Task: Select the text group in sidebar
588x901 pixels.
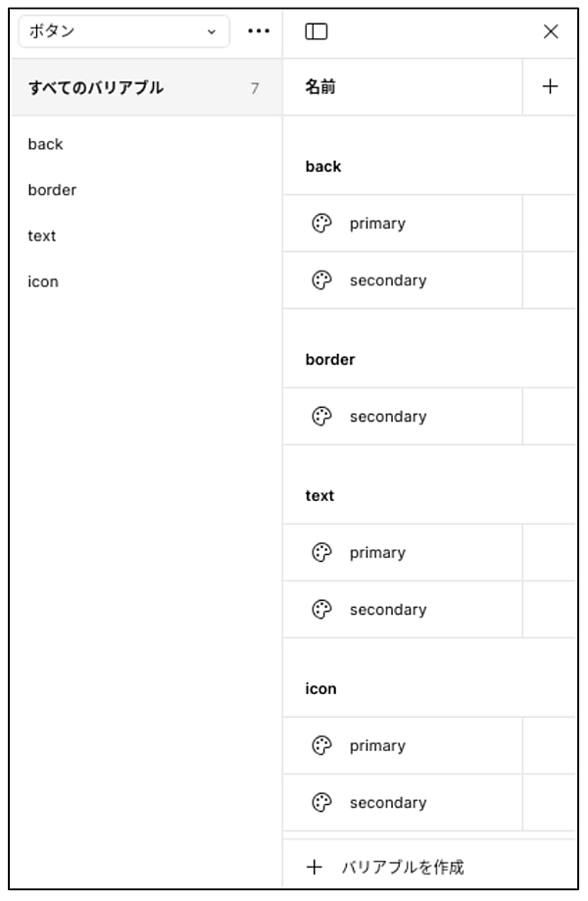Action: 42,236
